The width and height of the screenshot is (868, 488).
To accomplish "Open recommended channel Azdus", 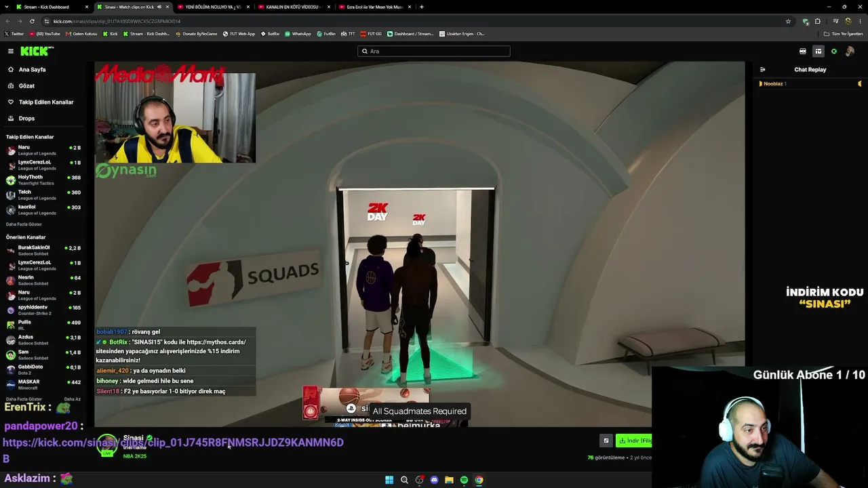I will (x=43, y=340).
